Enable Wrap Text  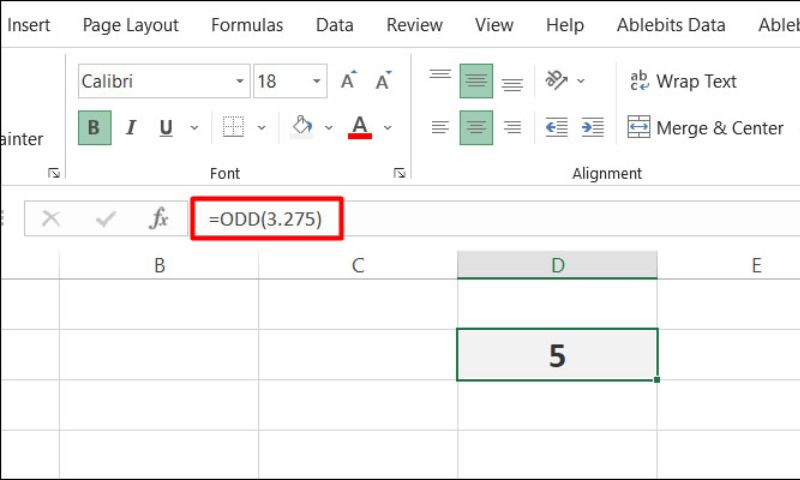coord(683,81)
